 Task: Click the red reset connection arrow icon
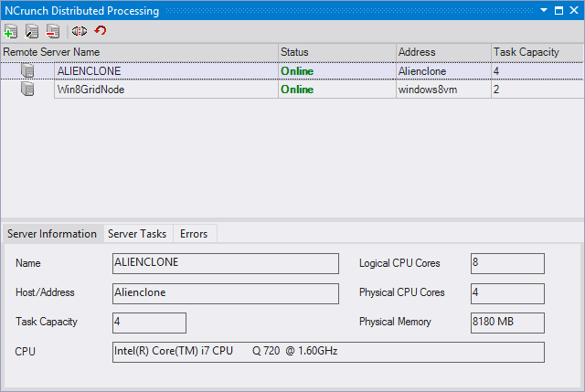101,31
